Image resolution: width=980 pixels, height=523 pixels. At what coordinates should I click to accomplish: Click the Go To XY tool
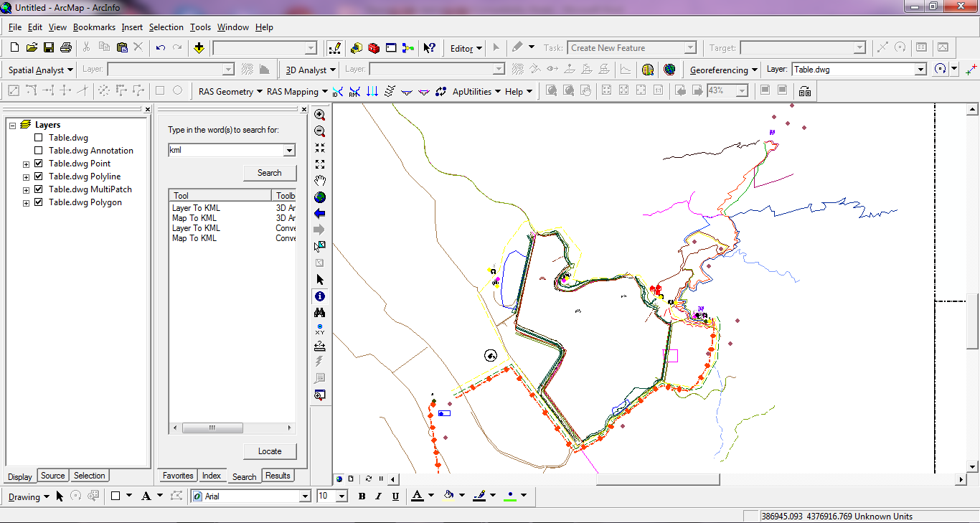320,329
